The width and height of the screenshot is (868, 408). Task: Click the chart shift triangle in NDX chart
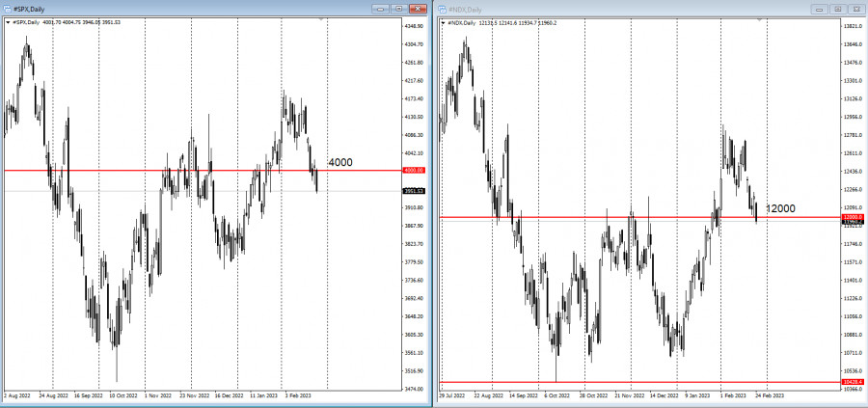[x=760, y=20]
